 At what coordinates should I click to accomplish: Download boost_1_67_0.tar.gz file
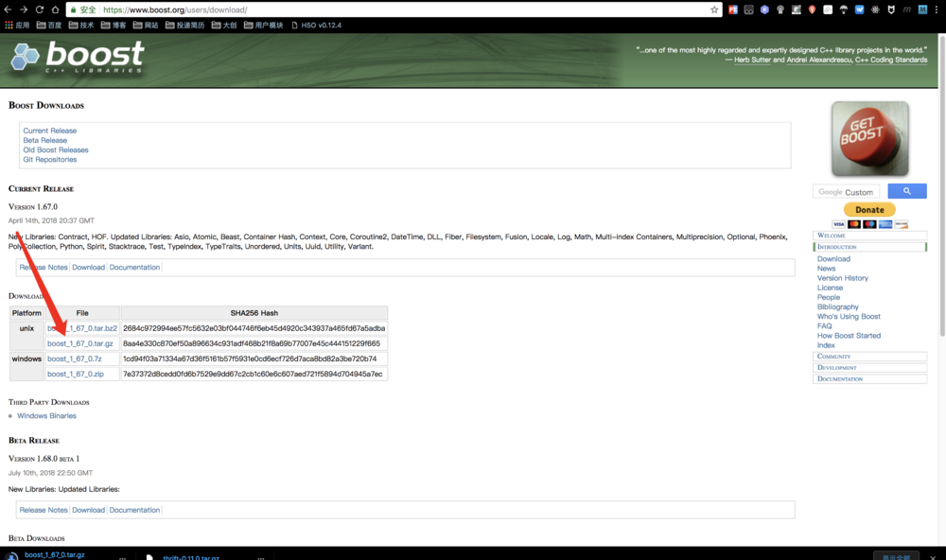click(80, 343)
